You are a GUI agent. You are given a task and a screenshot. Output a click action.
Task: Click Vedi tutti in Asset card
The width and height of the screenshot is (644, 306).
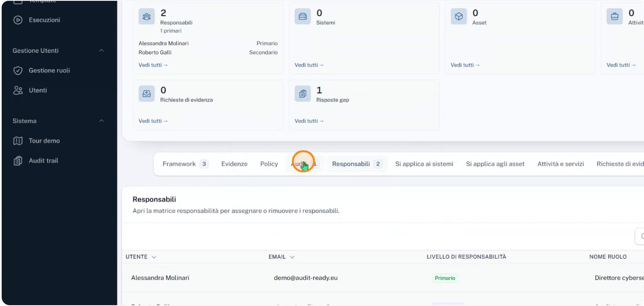click(x=465, y=65)
